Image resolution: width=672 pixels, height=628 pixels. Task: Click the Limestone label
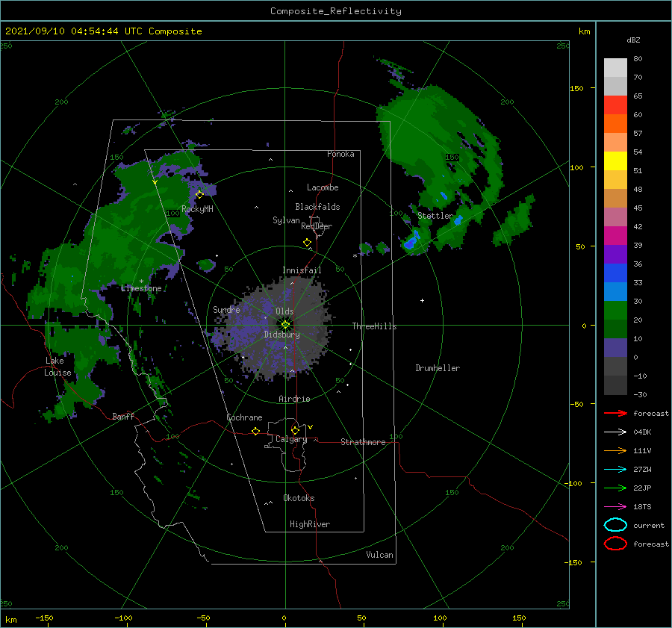[x=141, y=288]
